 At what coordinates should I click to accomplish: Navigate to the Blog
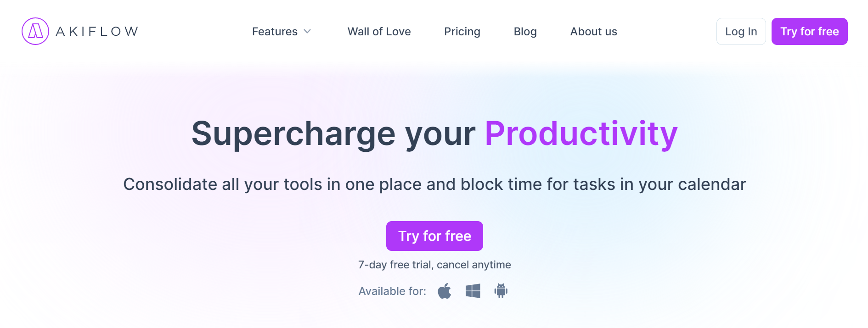[525, 32]
